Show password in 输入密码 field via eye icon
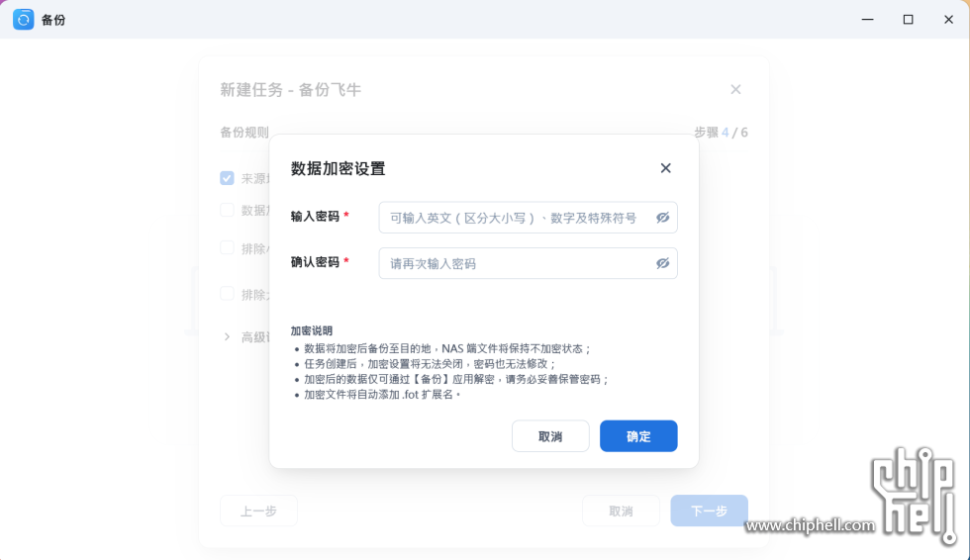 click(663, 218)
